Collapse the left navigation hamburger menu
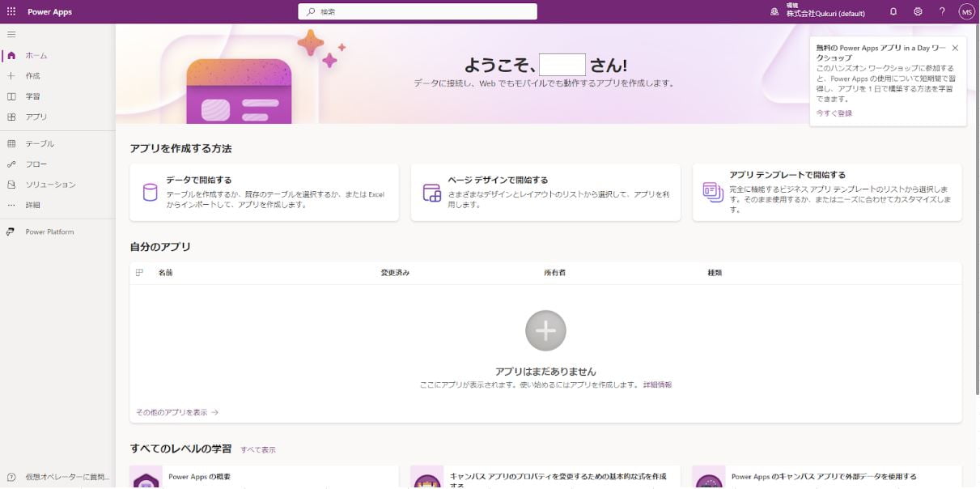 coord(11,35)
